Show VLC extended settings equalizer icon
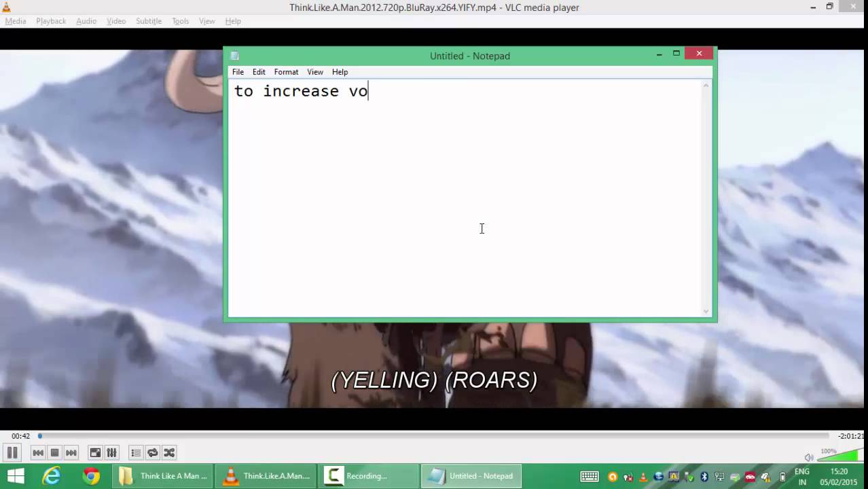 (x=111, y=452)
